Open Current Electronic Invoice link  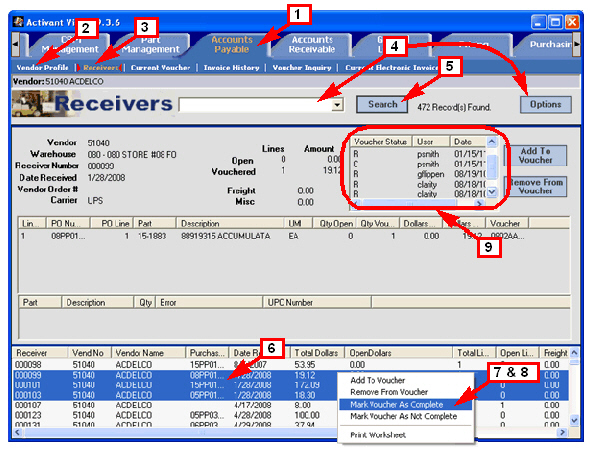coord(391,68)
